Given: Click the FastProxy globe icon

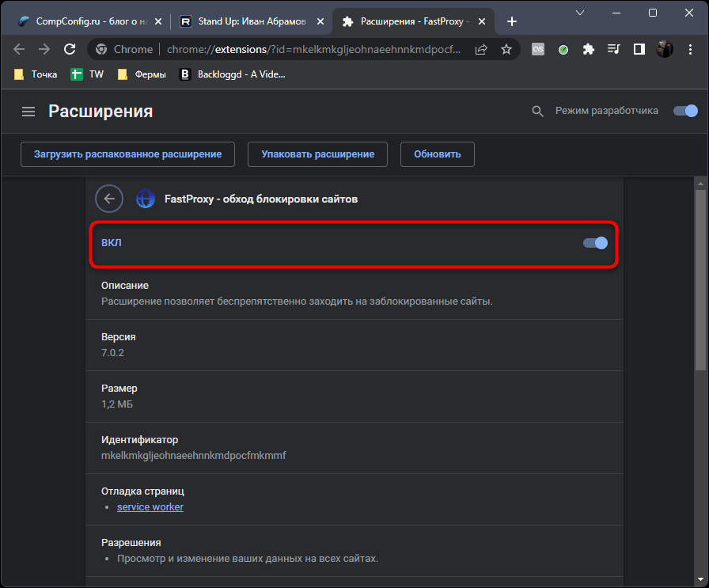Looking at the screenshot, I should tap(146, 199).
